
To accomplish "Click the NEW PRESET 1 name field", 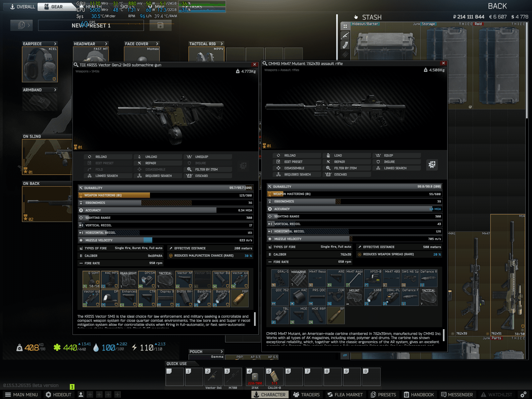I will pos(91,25).
